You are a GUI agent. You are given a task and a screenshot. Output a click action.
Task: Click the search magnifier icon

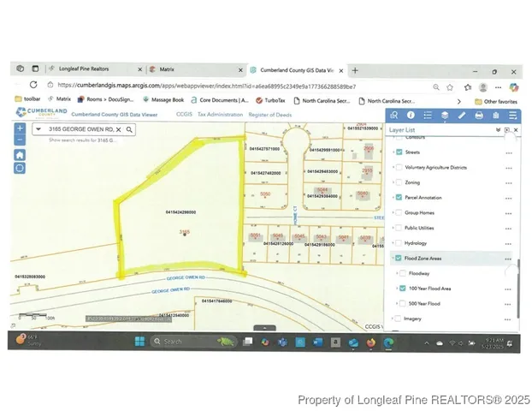point(129,129)
